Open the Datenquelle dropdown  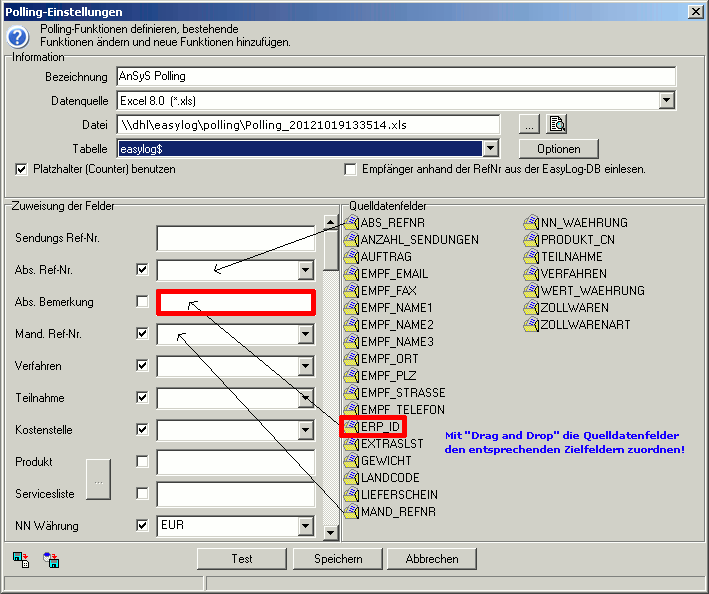666,100
